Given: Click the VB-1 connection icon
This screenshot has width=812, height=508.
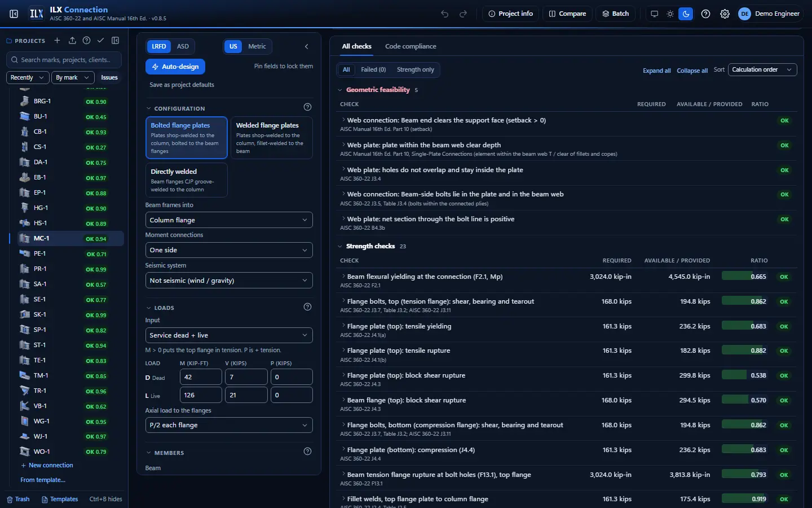Looking at the screenshot, I should [24, 406].
